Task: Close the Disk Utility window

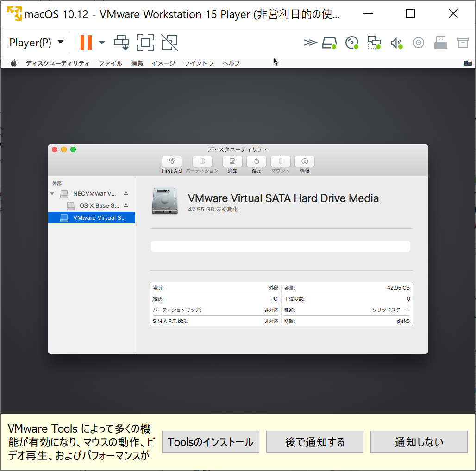Action: (55, 149)
